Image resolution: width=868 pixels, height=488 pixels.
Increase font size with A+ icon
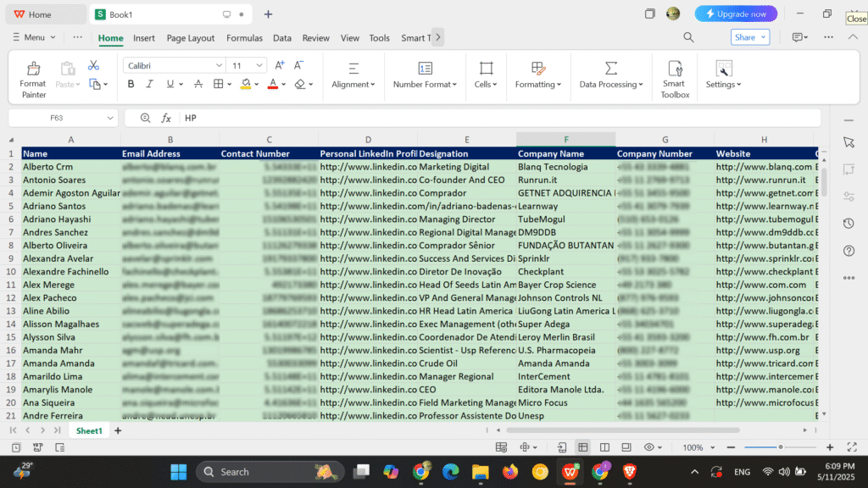coord(280,65)
